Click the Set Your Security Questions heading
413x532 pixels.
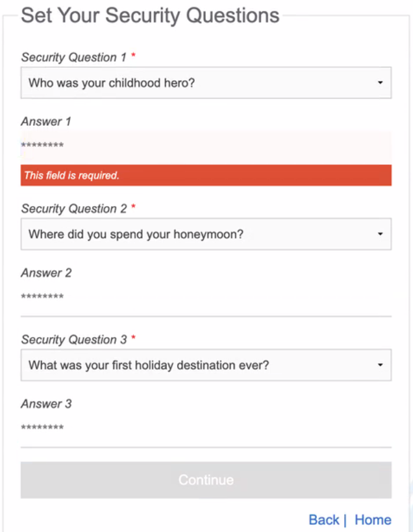click(x=150, y=15)
